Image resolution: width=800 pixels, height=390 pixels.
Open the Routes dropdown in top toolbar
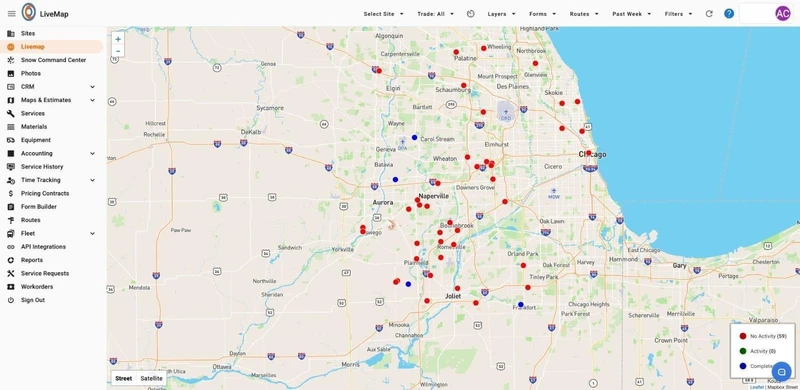[x=584, y=14]
